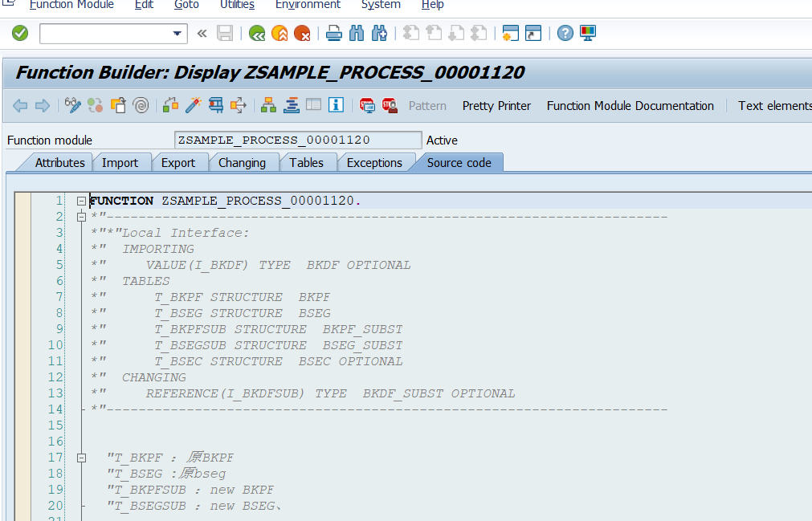
Task: Click the green Back icon in standard toolbar
Action: click(257, 34)
